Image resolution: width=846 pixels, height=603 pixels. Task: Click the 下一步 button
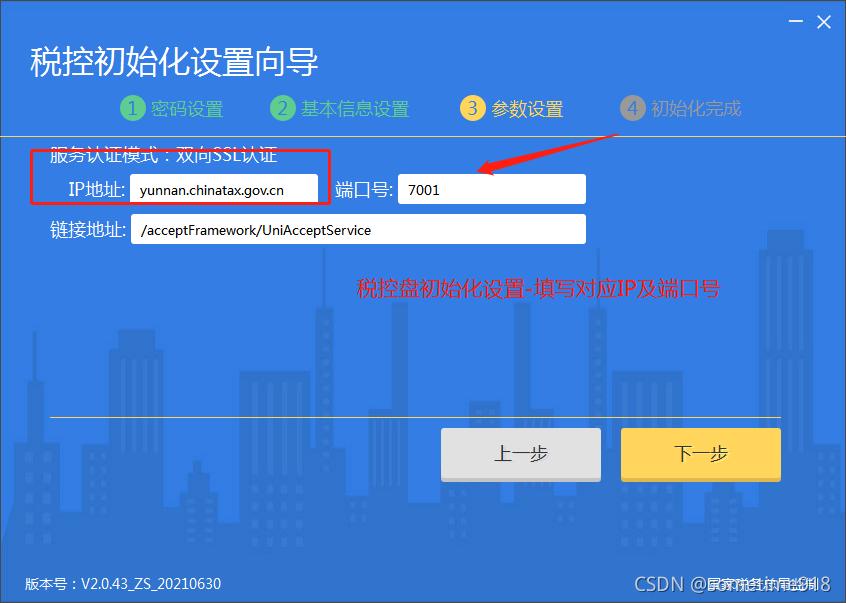(x=700, y=454)
